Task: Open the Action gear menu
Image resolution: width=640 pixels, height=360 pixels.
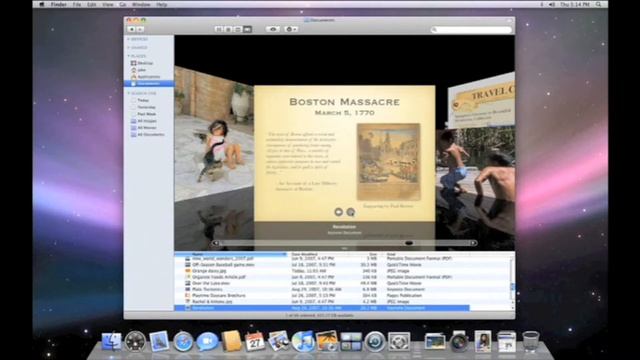Action: coord(291,29)
